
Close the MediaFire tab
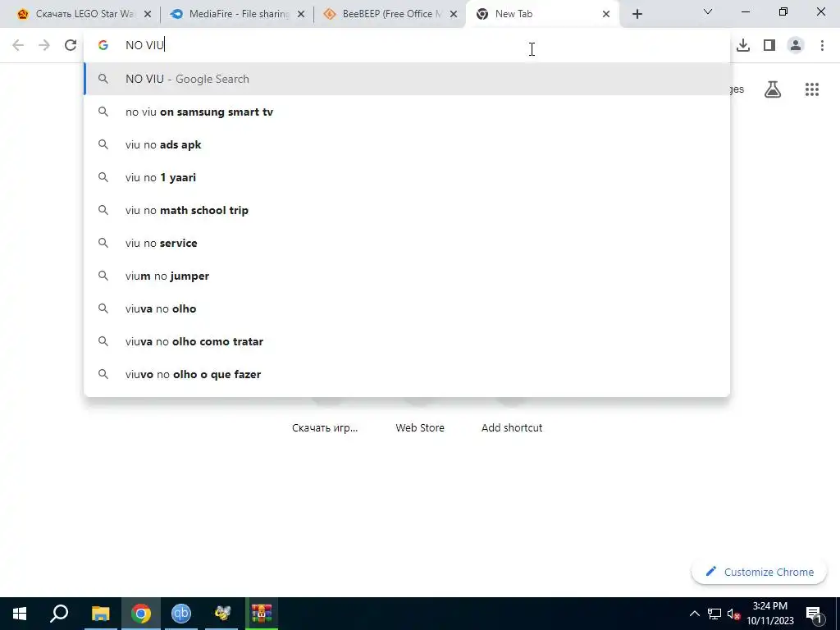pos(301,14)
